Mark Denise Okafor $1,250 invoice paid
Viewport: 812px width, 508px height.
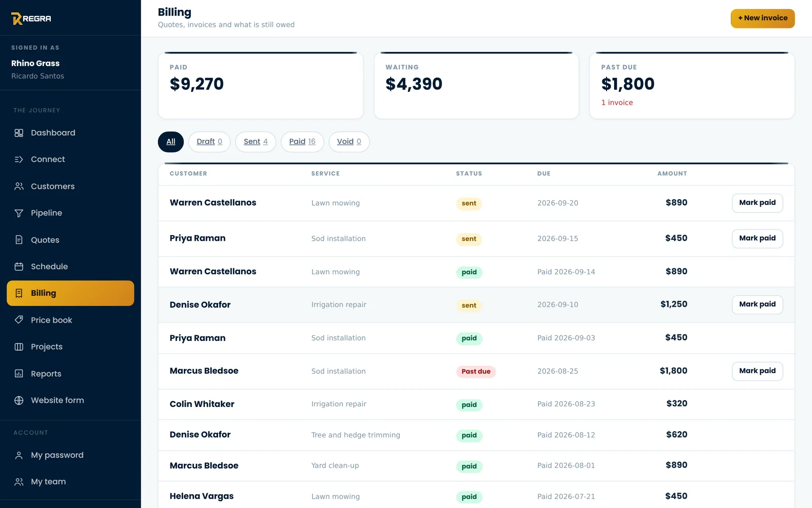tap(757, 304)
